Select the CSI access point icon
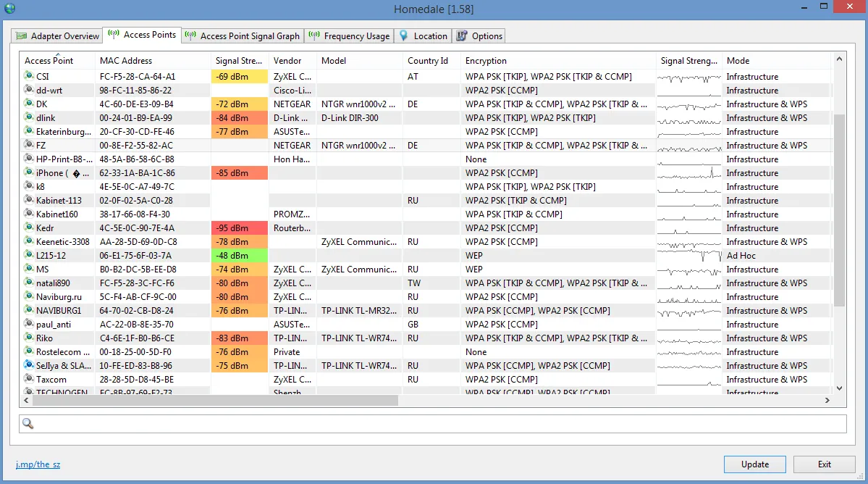 coord(29,76)
